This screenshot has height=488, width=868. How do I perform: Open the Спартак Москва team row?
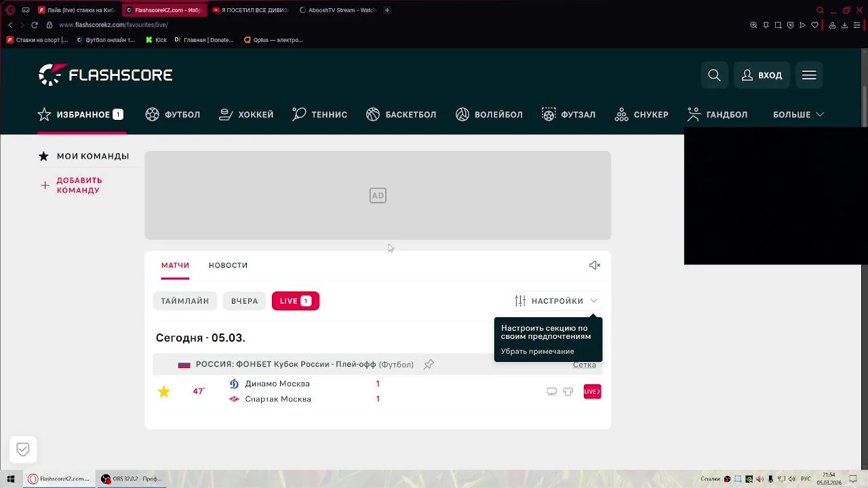tap(278, 399)
